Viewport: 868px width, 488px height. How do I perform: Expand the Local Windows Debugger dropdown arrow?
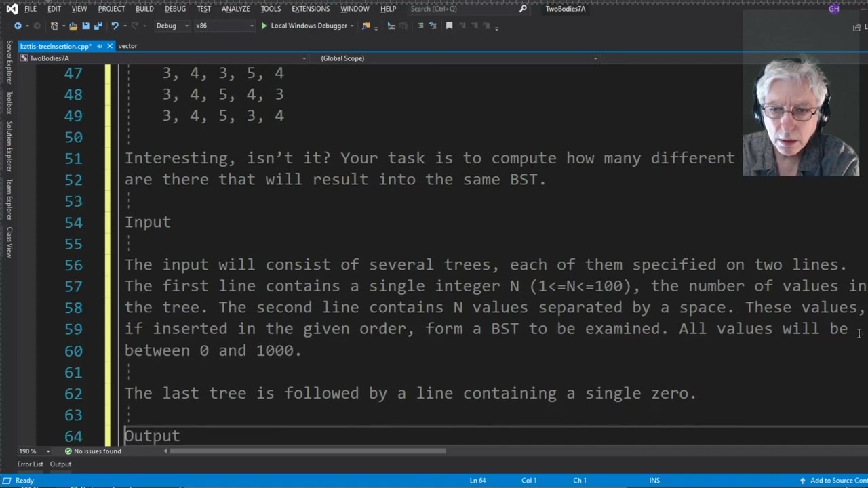point(352,26)
